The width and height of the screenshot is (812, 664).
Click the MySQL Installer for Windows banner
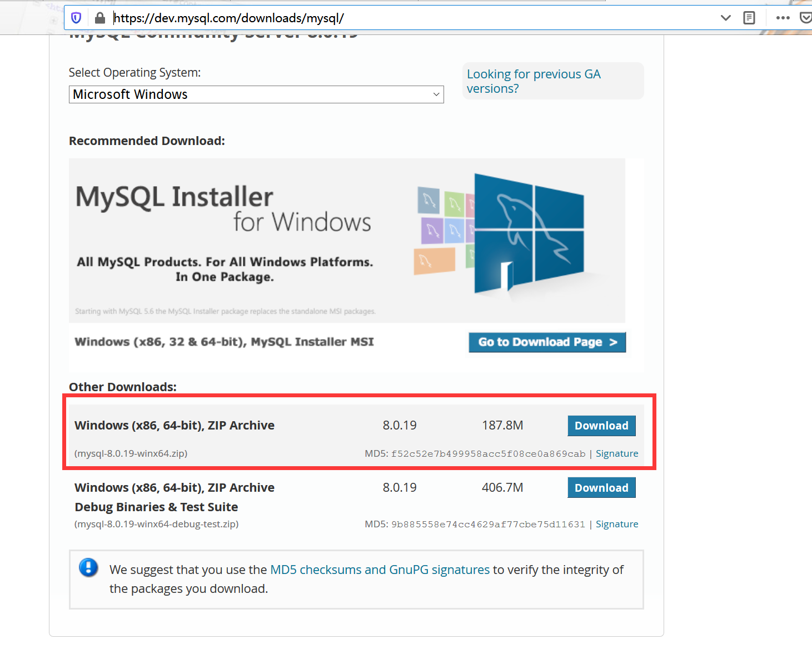coord(347,240)
